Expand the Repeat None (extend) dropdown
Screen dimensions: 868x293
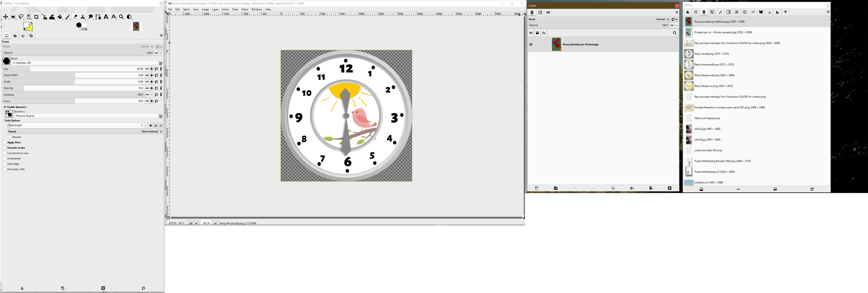(152, 131)
